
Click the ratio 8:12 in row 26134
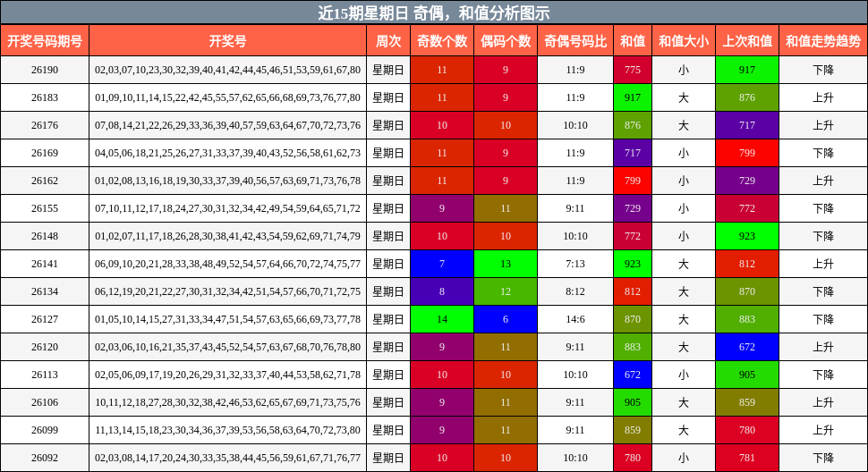[x=575, y=291]
